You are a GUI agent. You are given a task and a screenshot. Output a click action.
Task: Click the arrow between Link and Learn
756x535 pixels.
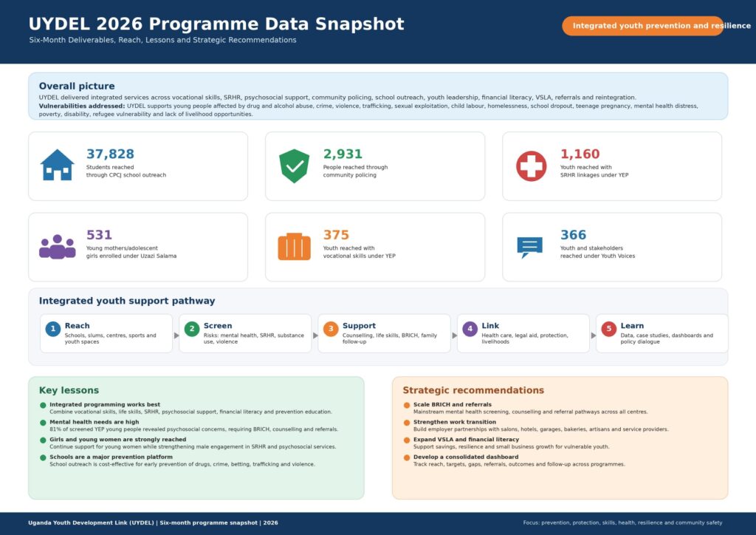coord(594,335)
